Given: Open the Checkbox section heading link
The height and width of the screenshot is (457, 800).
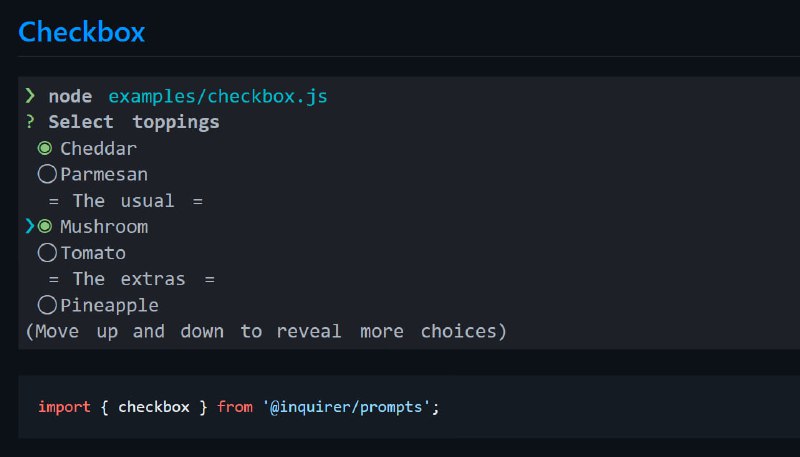Looking at the screenshot, I should (82, 32).
